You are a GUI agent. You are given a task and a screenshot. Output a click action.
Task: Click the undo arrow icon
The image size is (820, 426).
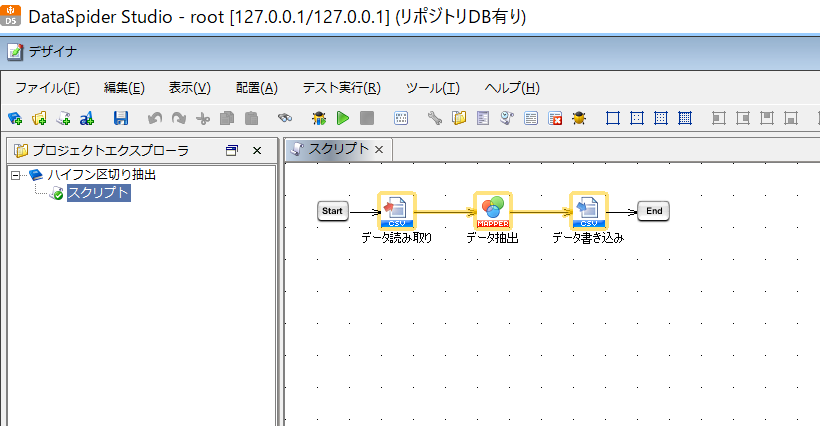pyautogui.click(x=155, y=118)
